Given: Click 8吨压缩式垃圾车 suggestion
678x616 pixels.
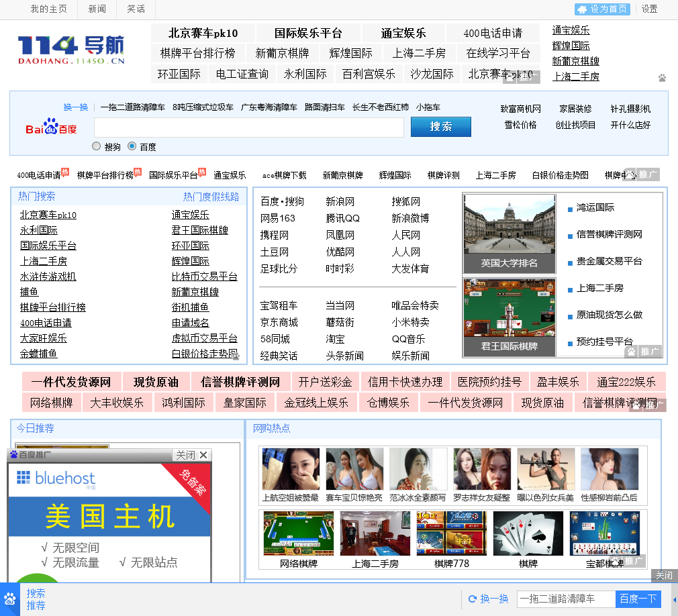Looking at the screenshot, I should (x=203, y=107).
